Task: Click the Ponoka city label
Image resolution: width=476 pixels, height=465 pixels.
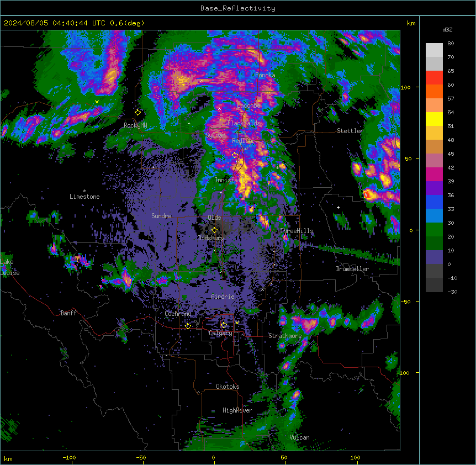Action: (265, 75)
